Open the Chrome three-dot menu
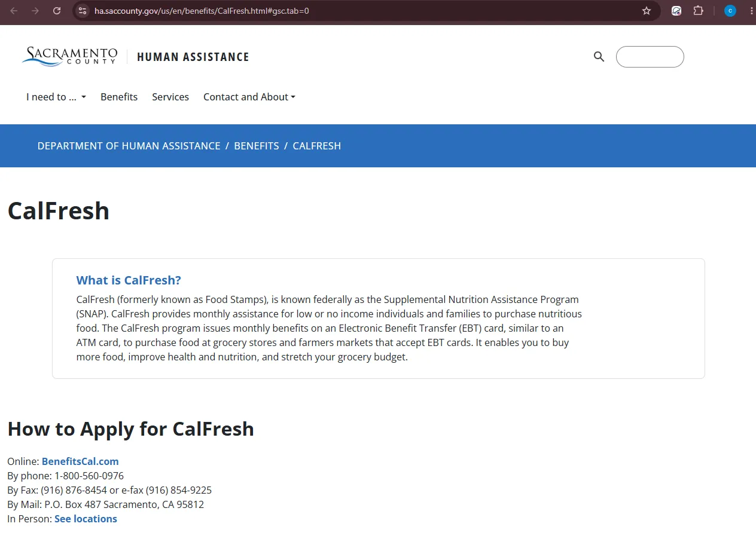This screenshot has width=756, height=554. point(751,11)
